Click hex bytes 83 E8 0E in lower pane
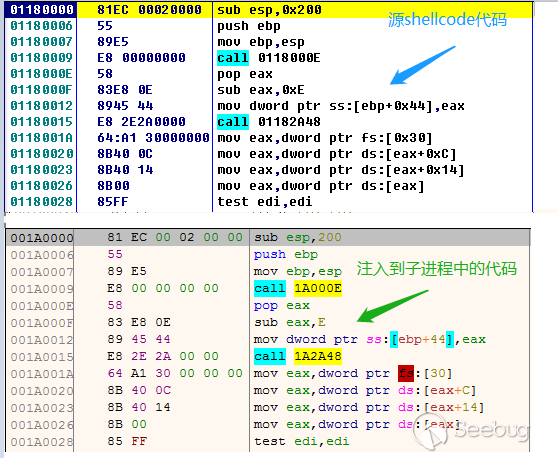 139,322
